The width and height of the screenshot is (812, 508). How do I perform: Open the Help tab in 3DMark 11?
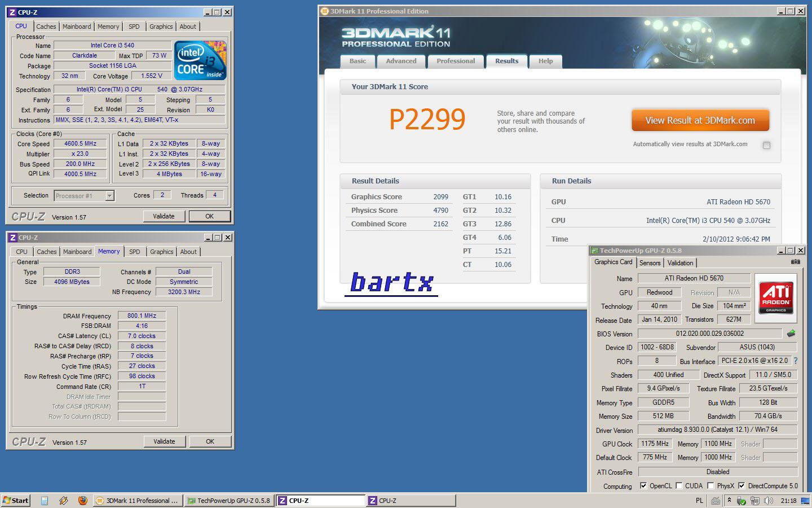tap(545, 61)
